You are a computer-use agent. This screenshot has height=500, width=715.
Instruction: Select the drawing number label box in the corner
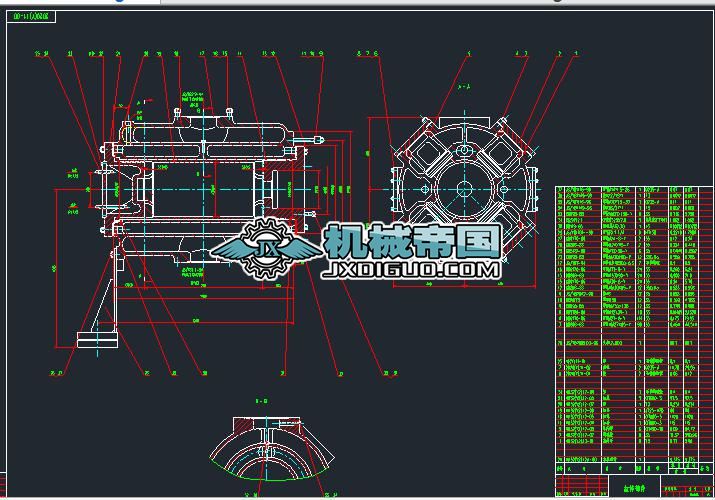pos(31,17)
